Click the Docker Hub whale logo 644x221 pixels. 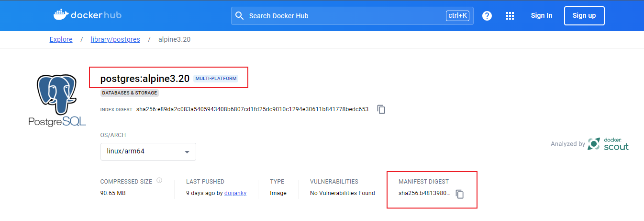point(61,15)
